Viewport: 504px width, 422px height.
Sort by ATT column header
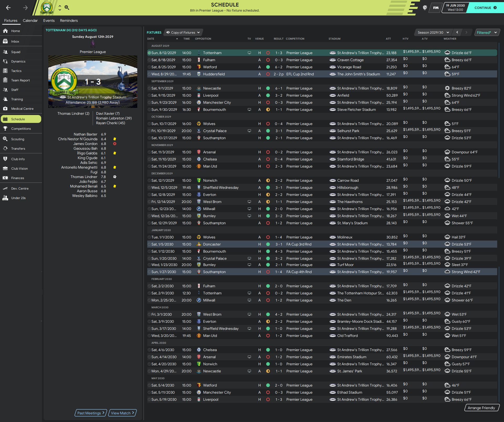click(x=388, y=39)
